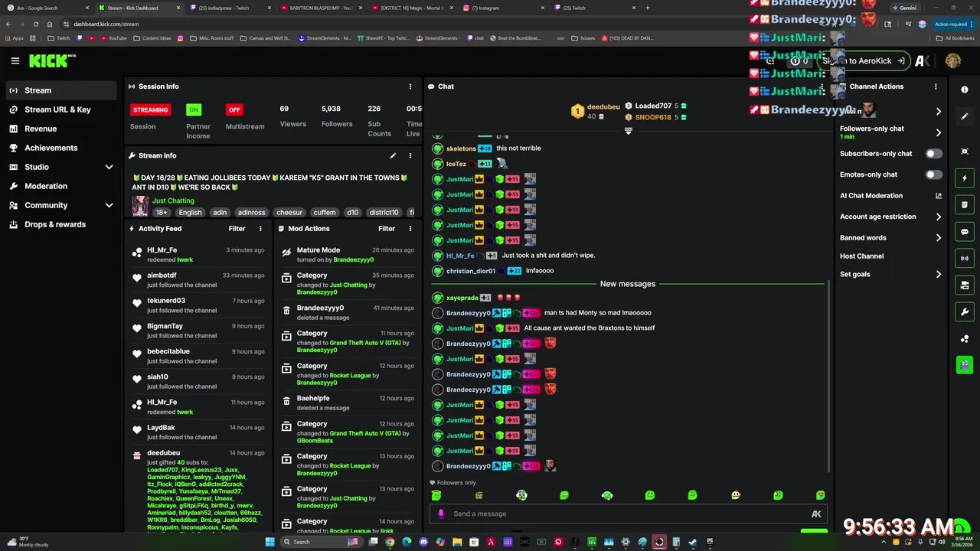Click the browser address bar URL
Viewport: 980px width, 551px height.
[x=106, y=24]
